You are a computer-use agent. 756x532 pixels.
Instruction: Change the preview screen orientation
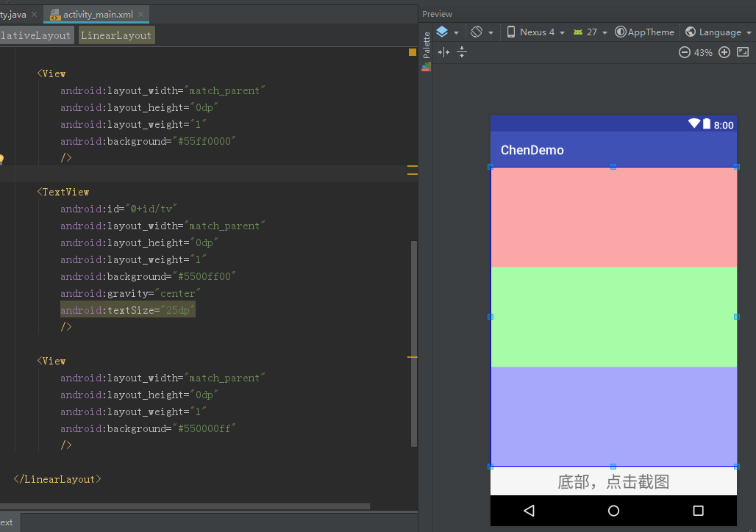click(x=477, y=32)
